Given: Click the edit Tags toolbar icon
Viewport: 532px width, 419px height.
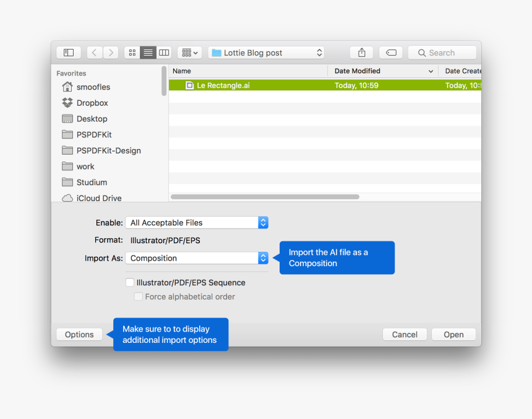Looking at the screenshot, I should (x=391, y=53).
